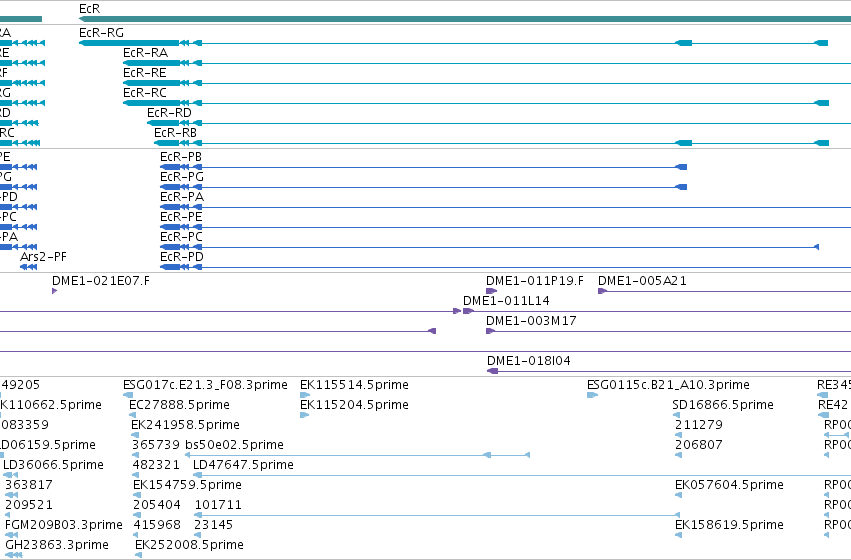Viewport: 851px width, 560px height.
Task: Click the DME1-011P19.F clone label
Action: point(535,281)
